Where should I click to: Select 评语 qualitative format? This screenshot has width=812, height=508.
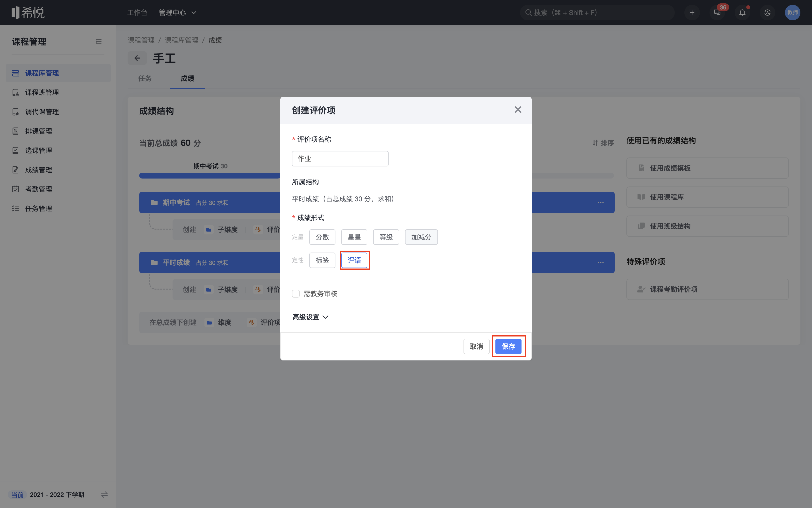354,260
